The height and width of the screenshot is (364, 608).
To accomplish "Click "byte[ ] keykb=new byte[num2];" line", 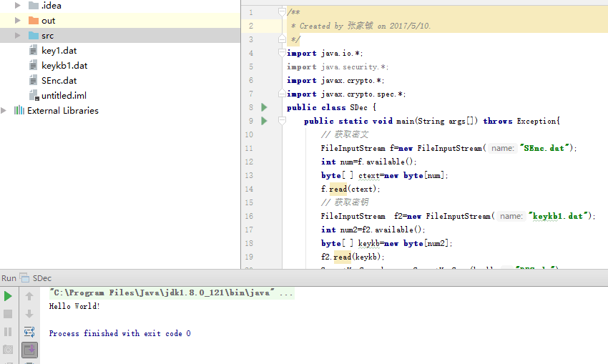I will pos(386,243).
